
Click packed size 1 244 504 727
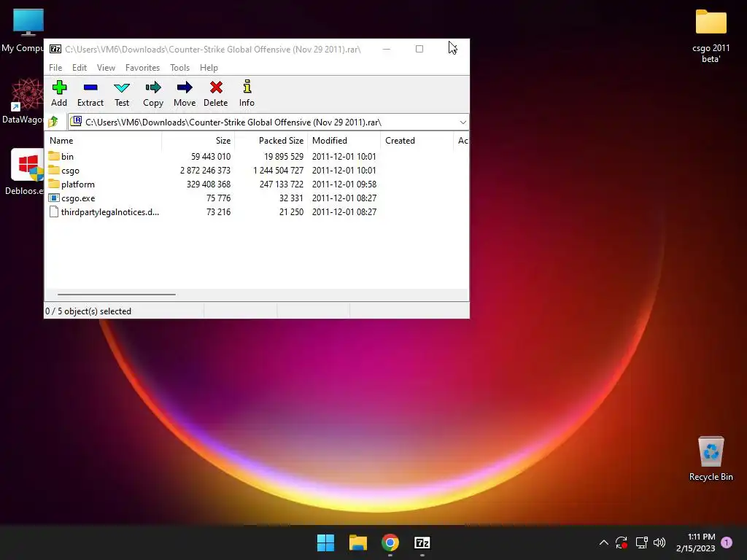pos(278,171)
